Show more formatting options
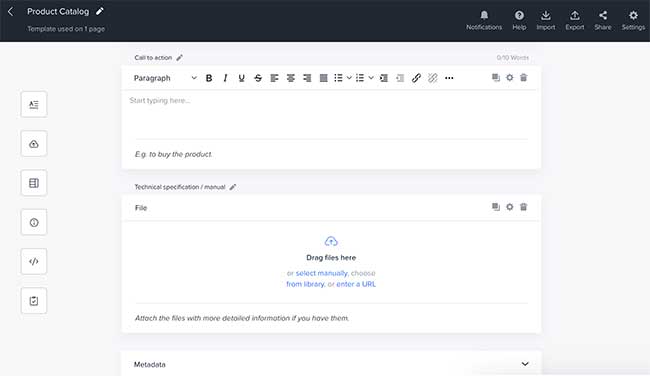 pyautogui.click(x=449, y=78)
